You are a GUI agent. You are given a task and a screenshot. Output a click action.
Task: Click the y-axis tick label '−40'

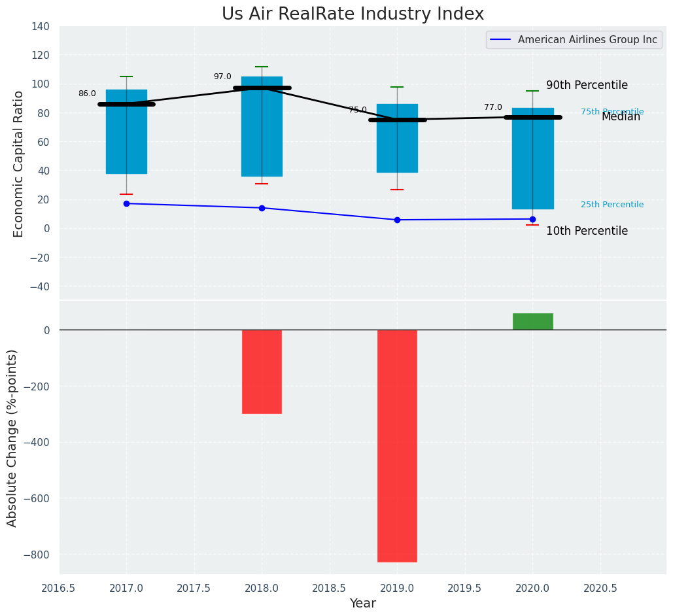click(x=39, y=287)
